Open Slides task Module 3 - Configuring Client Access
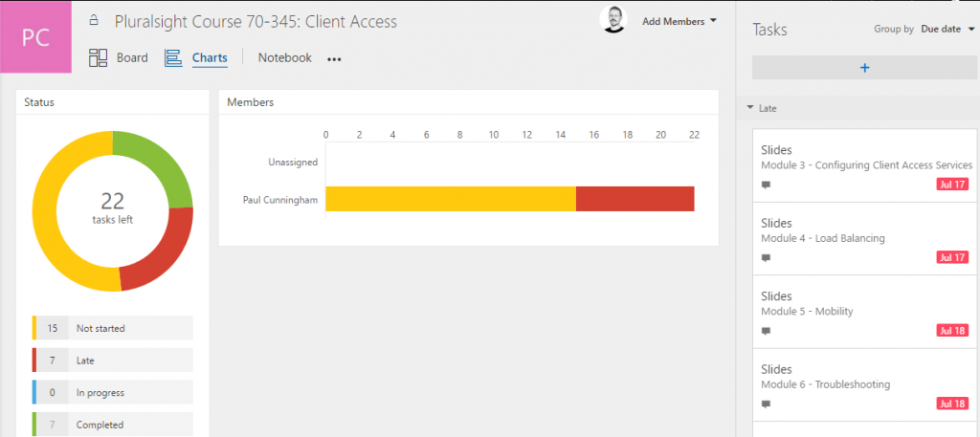The height and width of the screenshot is (437, 980). click(x=864, y=164)
